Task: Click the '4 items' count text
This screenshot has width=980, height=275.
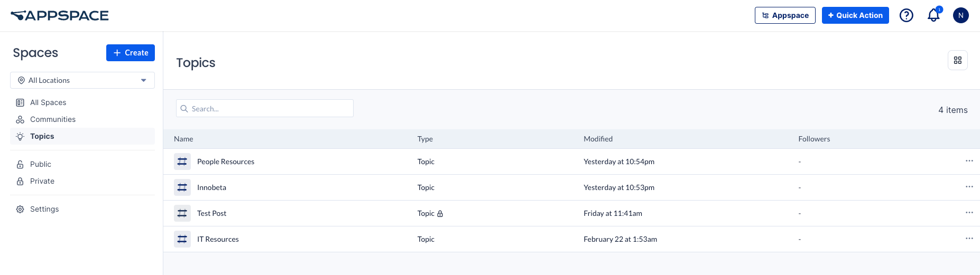Action: [x=953, y=110]
